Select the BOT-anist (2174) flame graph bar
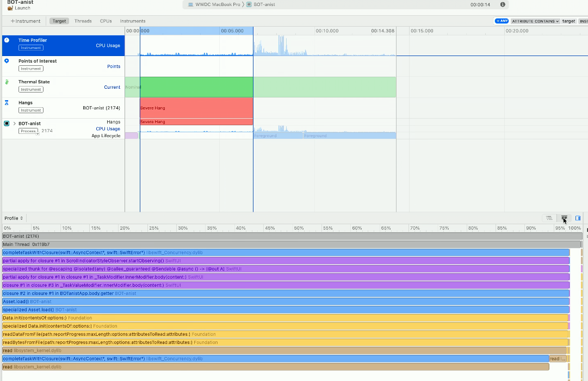The image size is (588, 381). coord(292,236)
